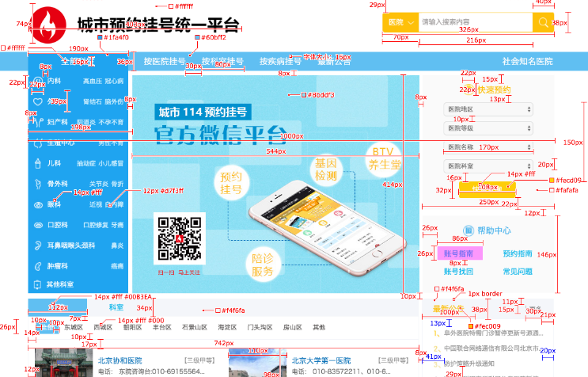Open the 医院等级 dropdown
588x377 pixels.
pos(488,128)
